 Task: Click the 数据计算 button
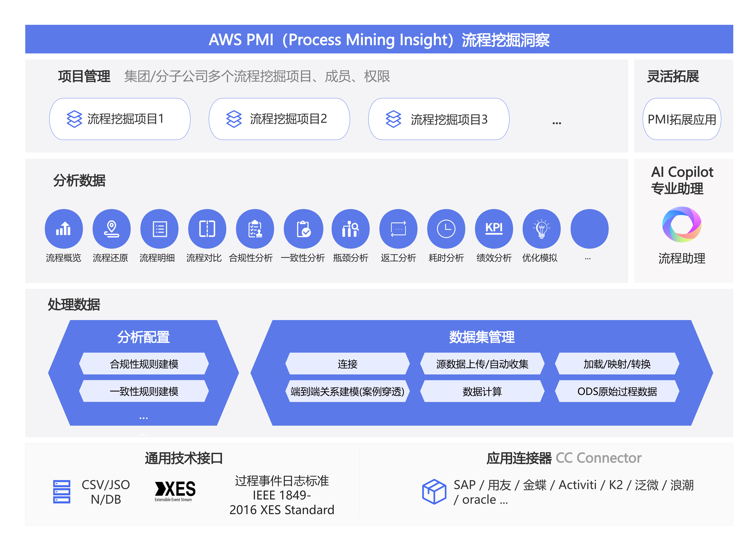[x=482, y=391]
